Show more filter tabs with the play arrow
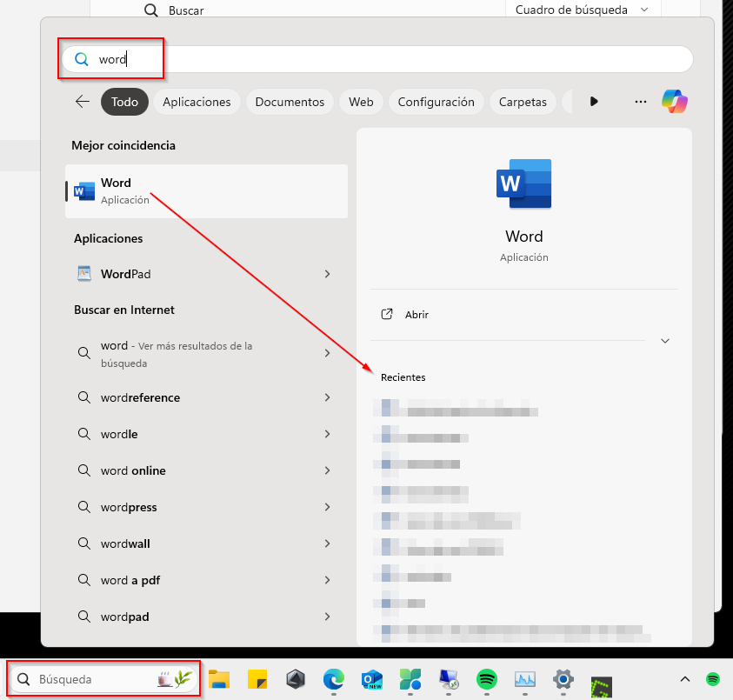The width and height of the screenshot is (733, 700). coord(594,102)
